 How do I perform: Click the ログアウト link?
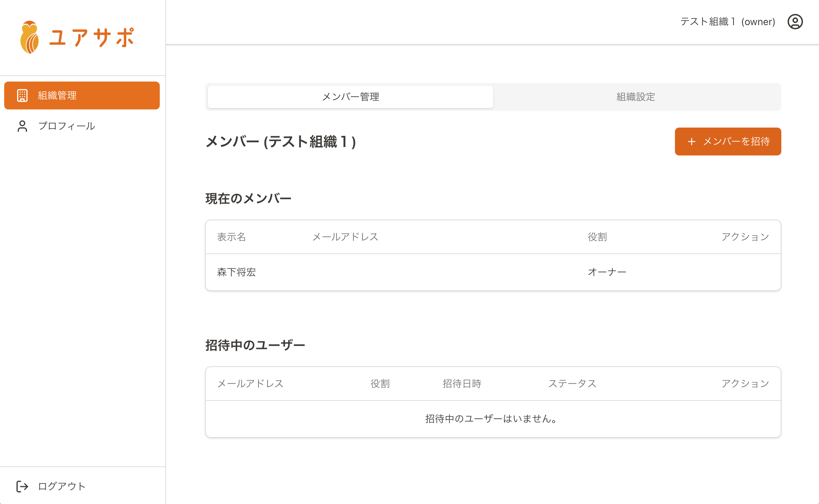[61, 486]
